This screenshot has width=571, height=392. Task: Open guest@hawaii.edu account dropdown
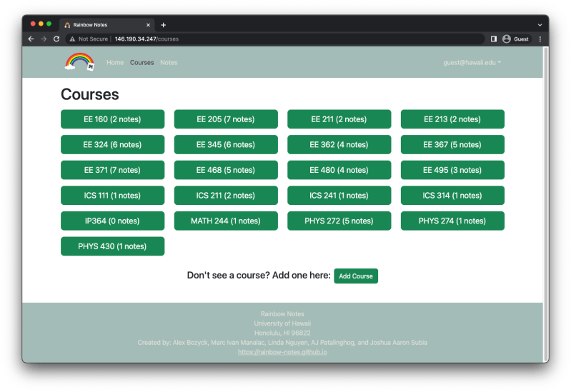472,62
